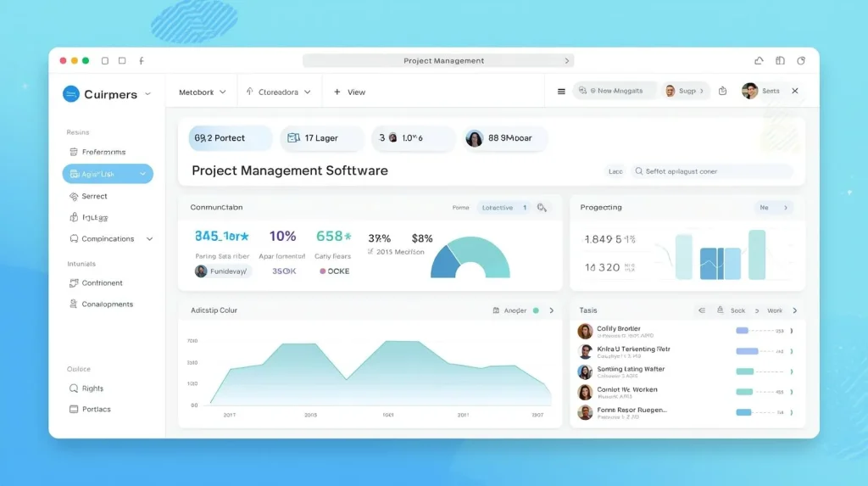
Task: Click the Sugp user chip
Action: pos(684,91)
